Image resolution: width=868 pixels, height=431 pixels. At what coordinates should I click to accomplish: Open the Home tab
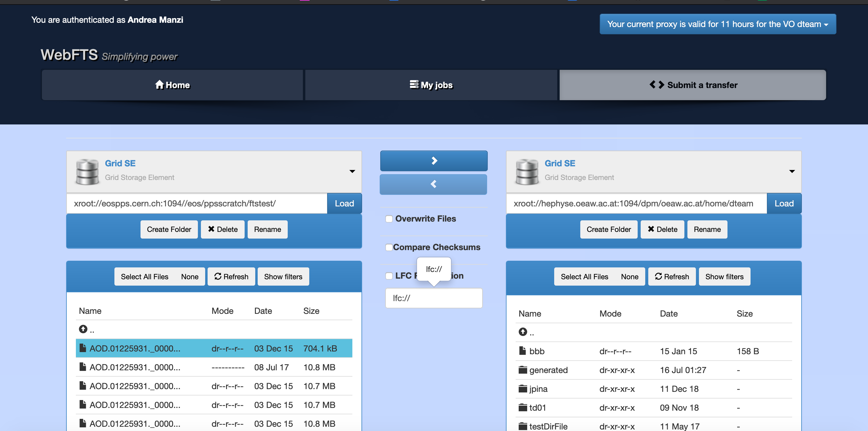172,85
